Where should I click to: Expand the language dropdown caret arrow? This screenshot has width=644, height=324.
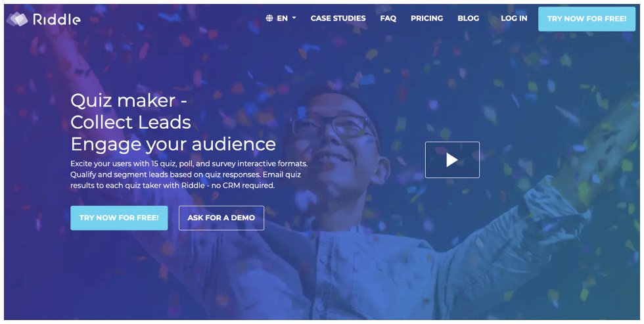pyautogui.click(x=294, y=18)
